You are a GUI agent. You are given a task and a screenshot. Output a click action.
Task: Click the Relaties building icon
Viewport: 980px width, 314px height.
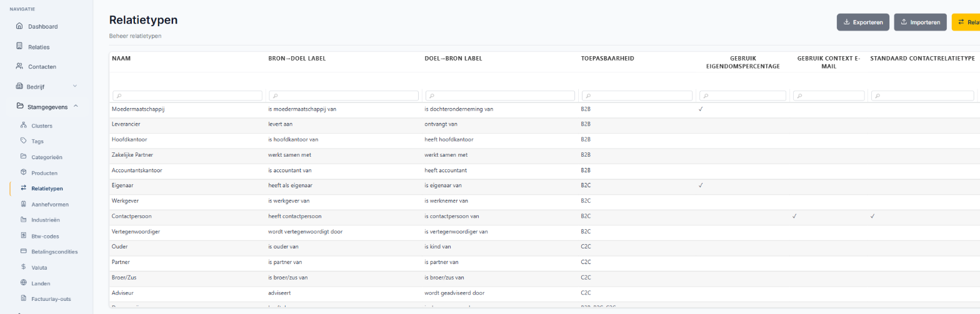click(x=19, y=46)
